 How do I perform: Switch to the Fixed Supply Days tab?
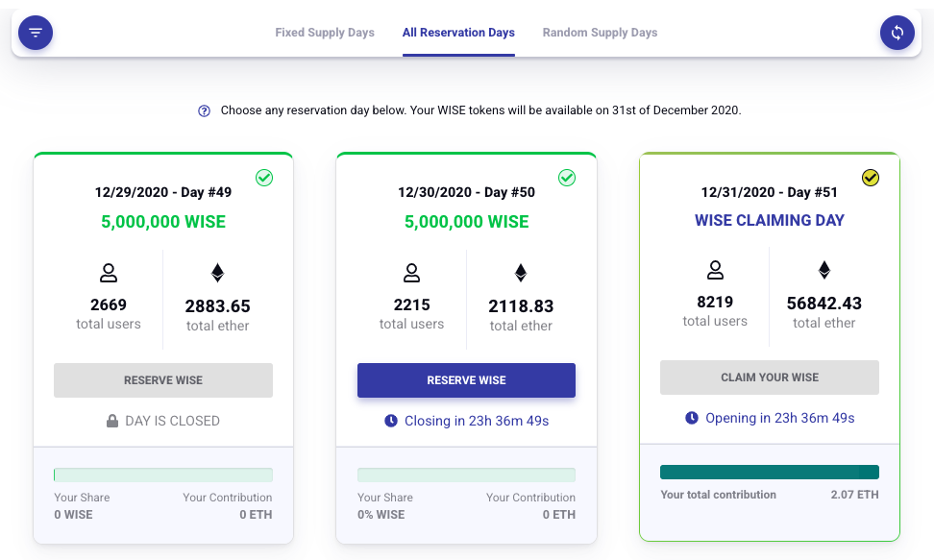click(x=325, y=33)
